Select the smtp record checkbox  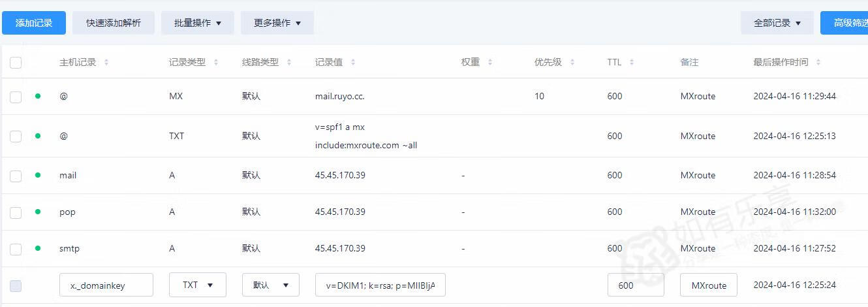point(16,249)
